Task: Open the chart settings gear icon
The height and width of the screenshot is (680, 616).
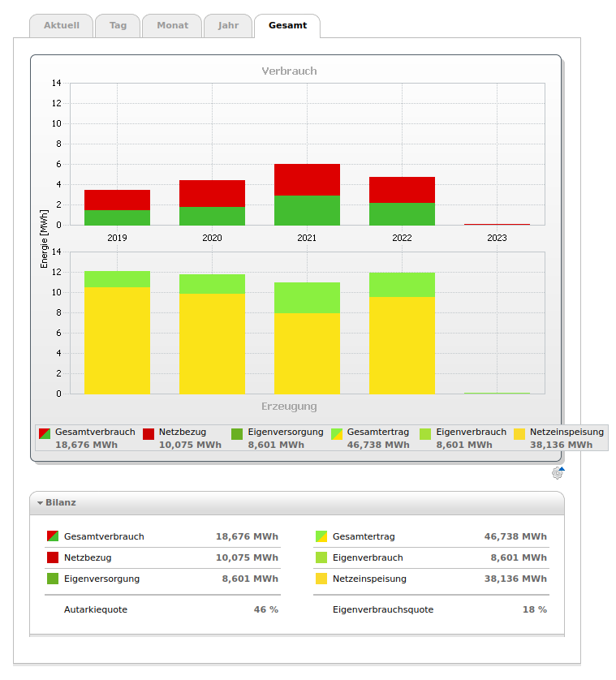Action: 557,473
